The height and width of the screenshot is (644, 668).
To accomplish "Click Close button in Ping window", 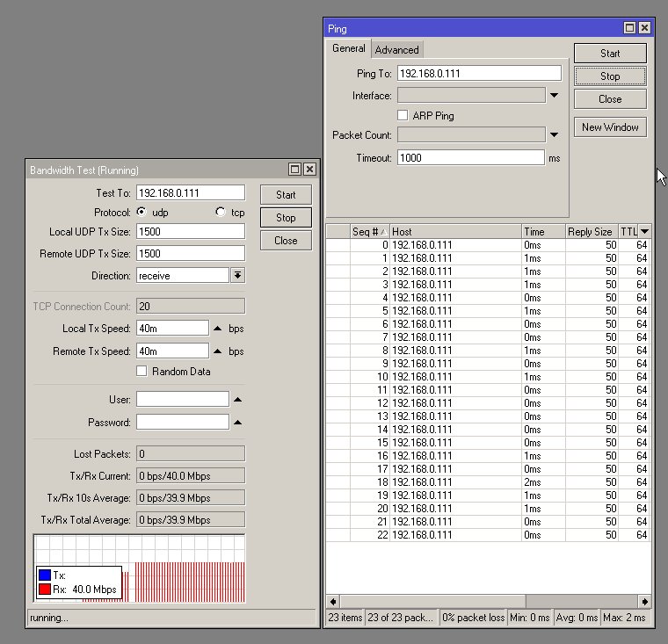I will 610,99.
